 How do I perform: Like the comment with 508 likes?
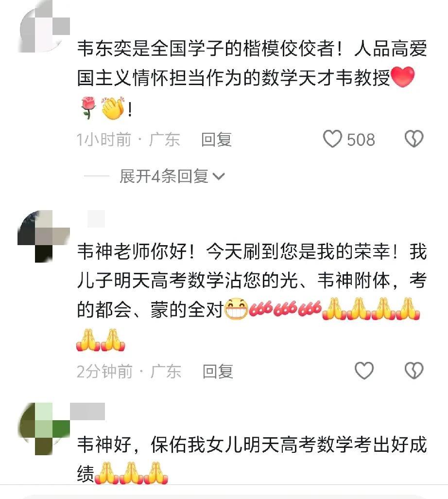coord(332,139)
